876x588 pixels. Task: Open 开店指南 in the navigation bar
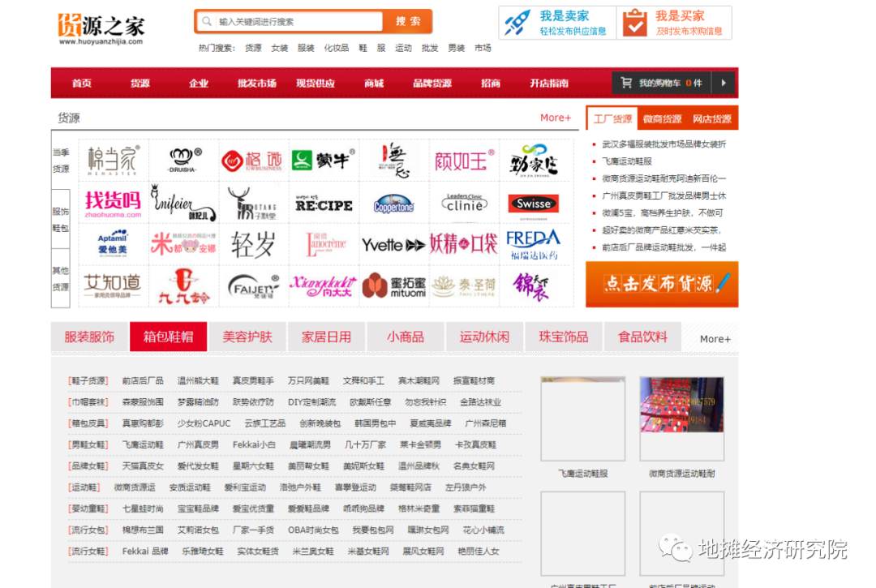549,84
